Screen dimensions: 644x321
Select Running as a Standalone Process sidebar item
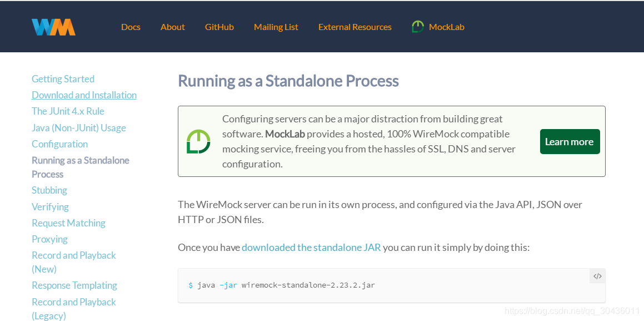point(81,167)
